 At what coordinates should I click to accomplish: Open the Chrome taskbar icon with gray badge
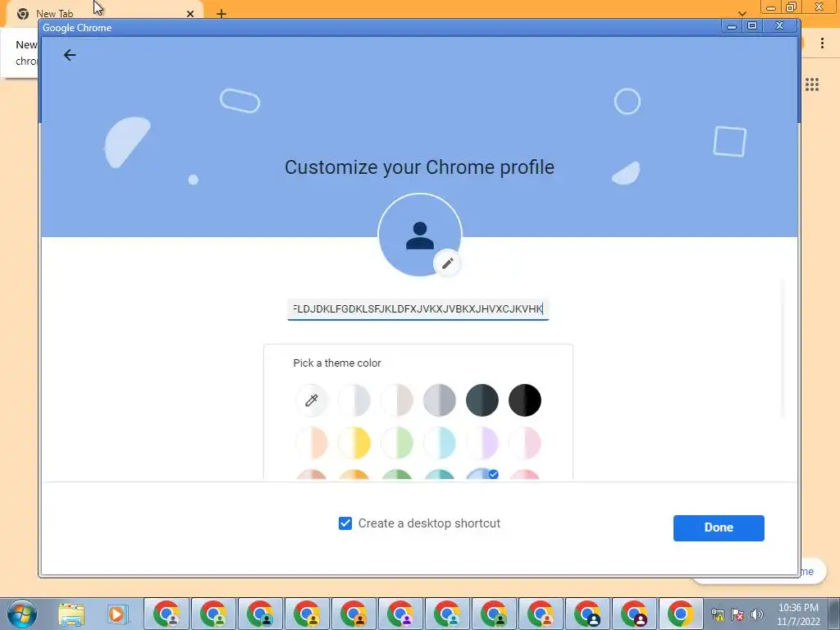(167, 614)
